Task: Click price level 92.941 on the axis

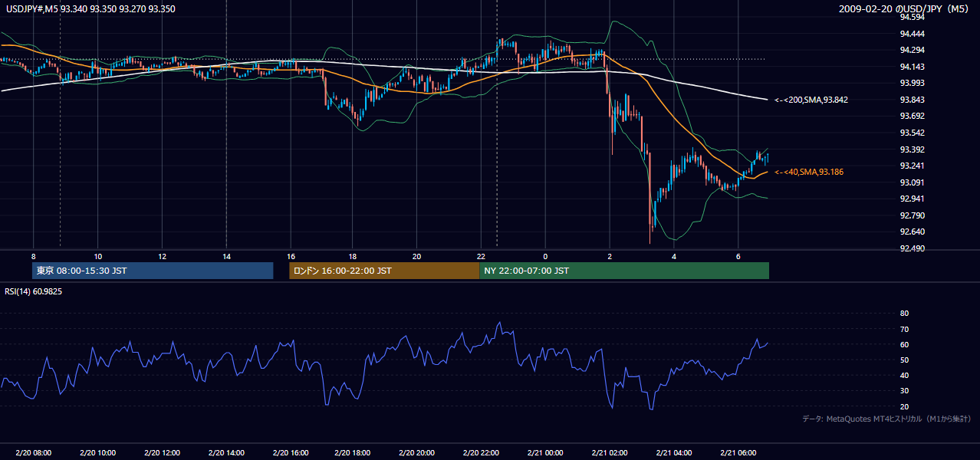Action: click(912, 199)
